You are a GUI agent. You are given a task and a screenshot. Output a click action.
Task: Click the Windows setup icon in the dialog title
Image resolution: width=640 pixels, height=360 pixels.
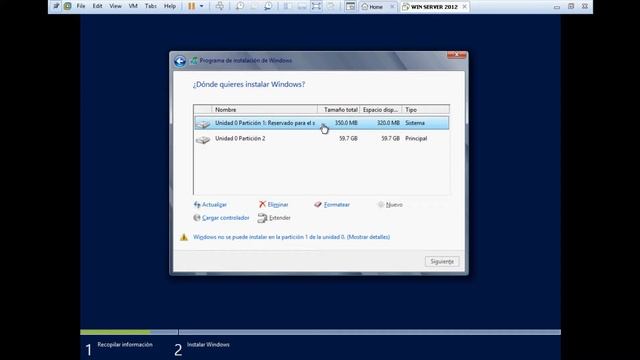[194, 60]
